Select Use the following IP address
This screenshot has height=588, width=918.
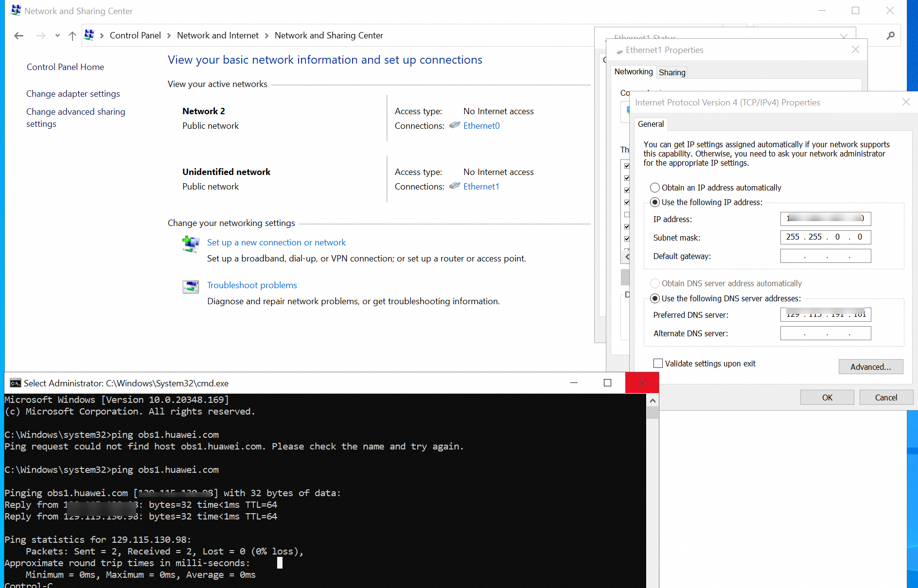[706, 202]
